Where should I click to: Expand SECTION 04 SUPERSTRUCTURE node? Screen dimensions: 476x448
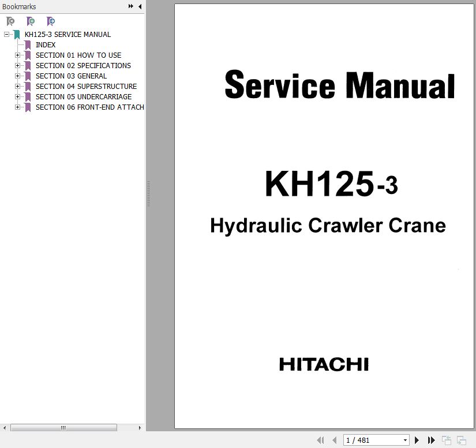point(17,87)
